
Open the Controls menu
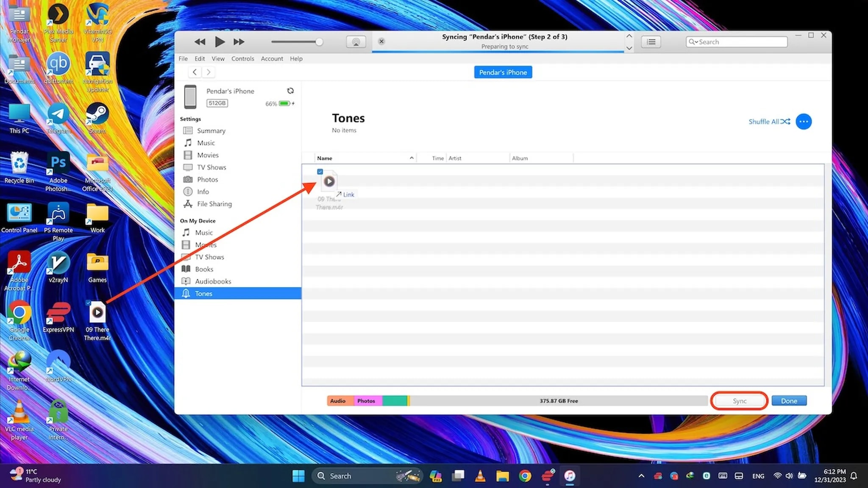(x=242, y=58)
